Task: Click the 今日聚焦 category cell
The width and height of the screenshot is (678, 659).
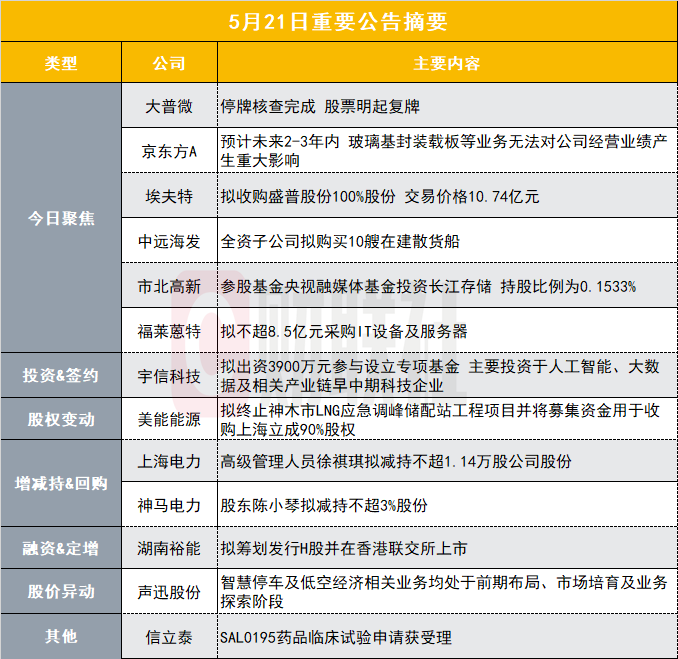Action: 61,218
